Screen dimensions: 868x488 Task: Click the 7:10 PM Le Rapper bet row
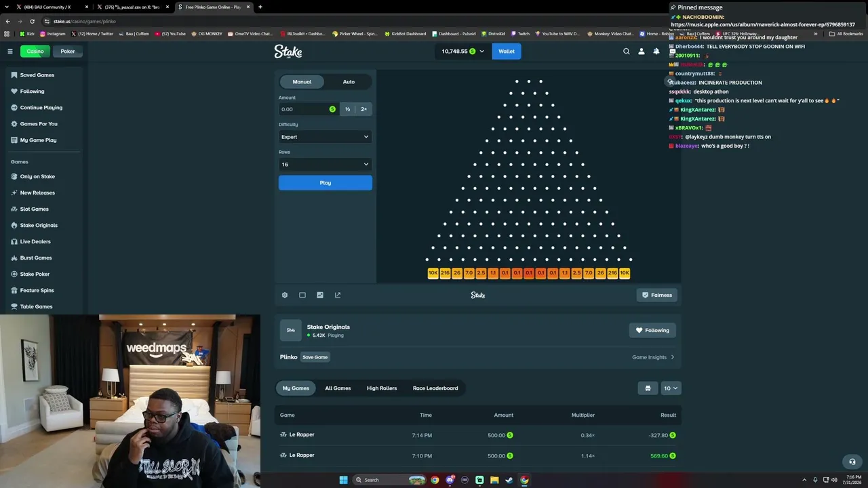click(x=478, y=455)
